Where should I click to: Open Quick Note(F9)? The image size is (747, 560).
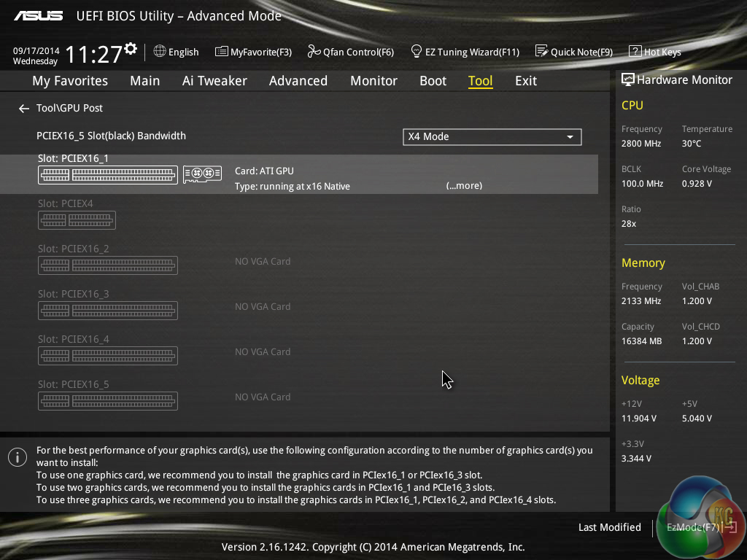point(574,52)
